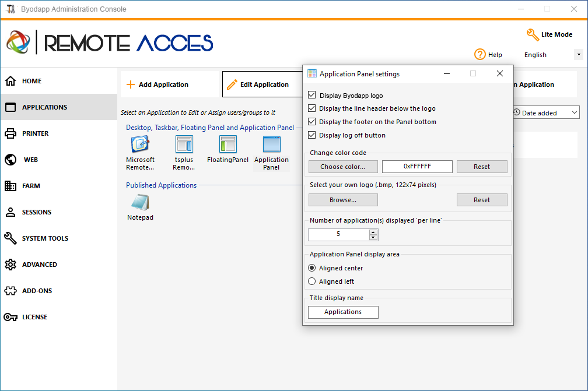Image resolution: width=588 pixels, height=391 pixels.
Task: Click the Application Panel settings title icon
Action: [312, 73]
